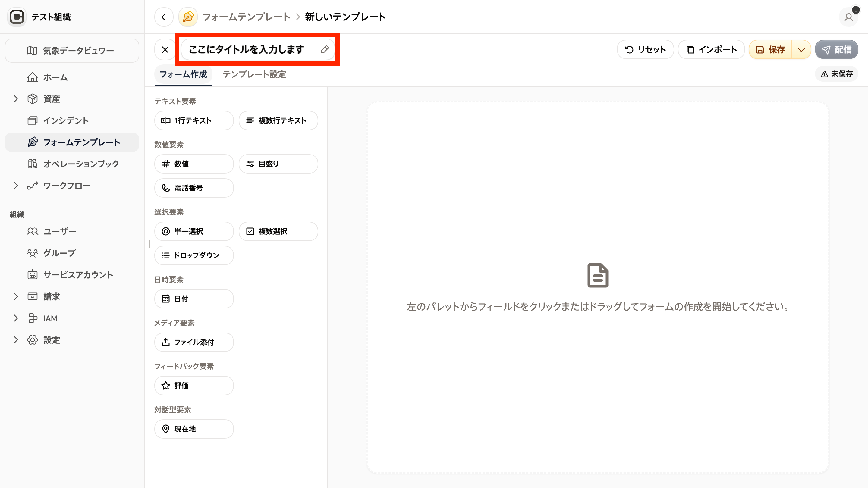
Task: Click the organization logo icon テスト組織
Action: pyautogui.click(x=17, y=17)
